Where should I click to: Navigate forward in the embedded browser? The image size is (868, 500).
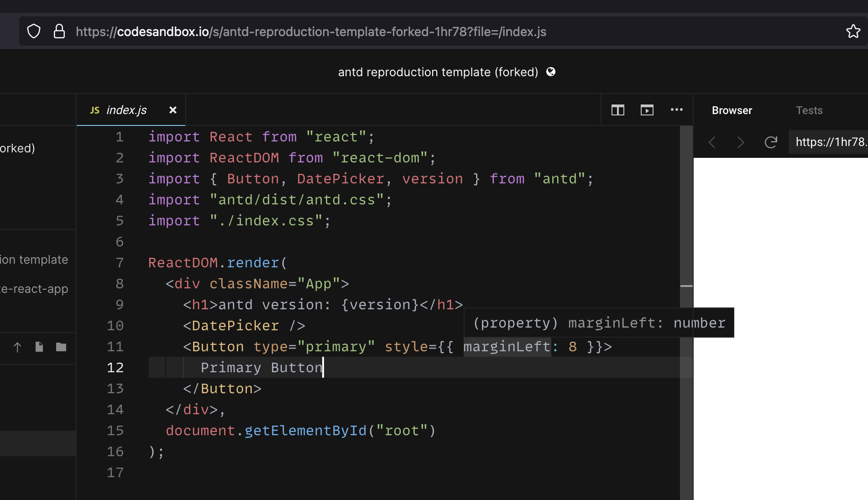(x=740, y=142)
